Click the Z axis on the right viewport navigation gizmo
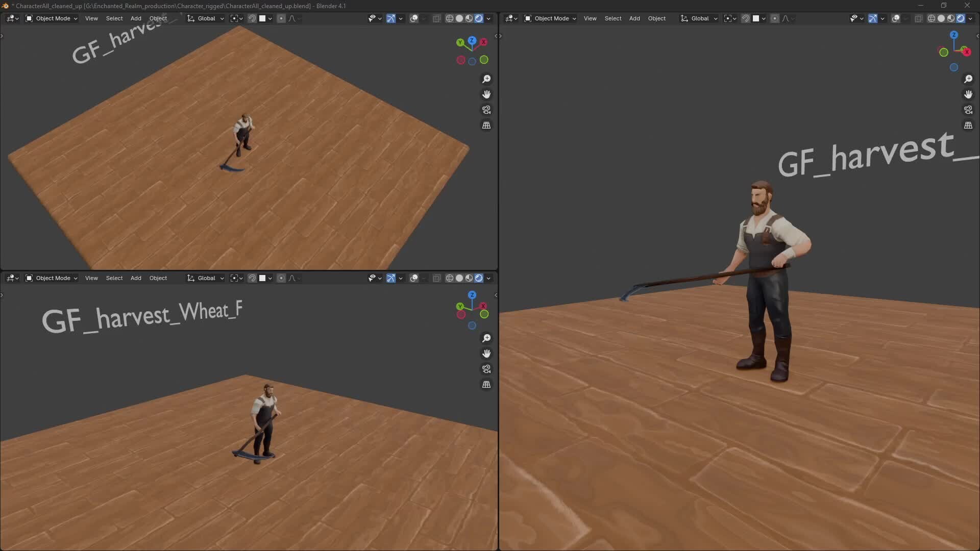 [x=954, y=35]
